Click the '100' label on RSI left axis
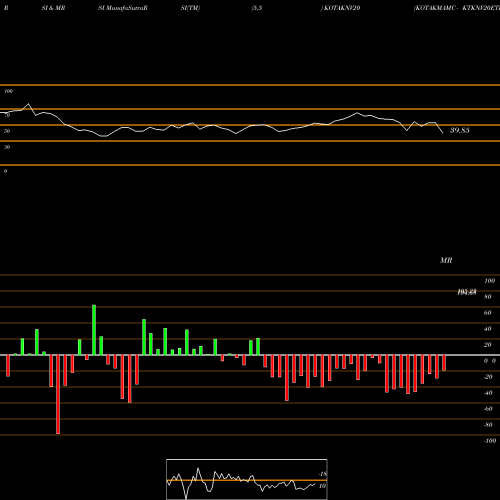Image resolution: width=500 pixels, height=500 pixels. pyautogui.click(x=8, y=91)
